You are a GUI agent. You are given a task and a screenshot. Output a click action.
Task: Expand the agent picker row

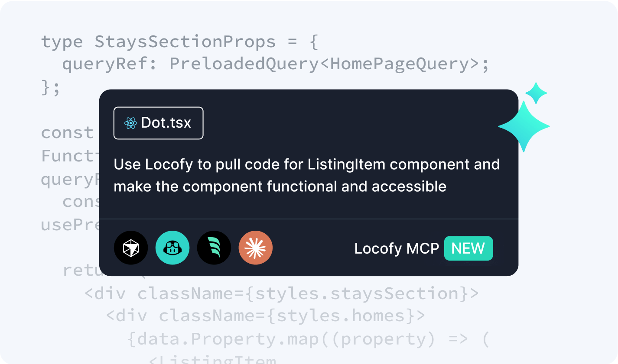[193, 248]
